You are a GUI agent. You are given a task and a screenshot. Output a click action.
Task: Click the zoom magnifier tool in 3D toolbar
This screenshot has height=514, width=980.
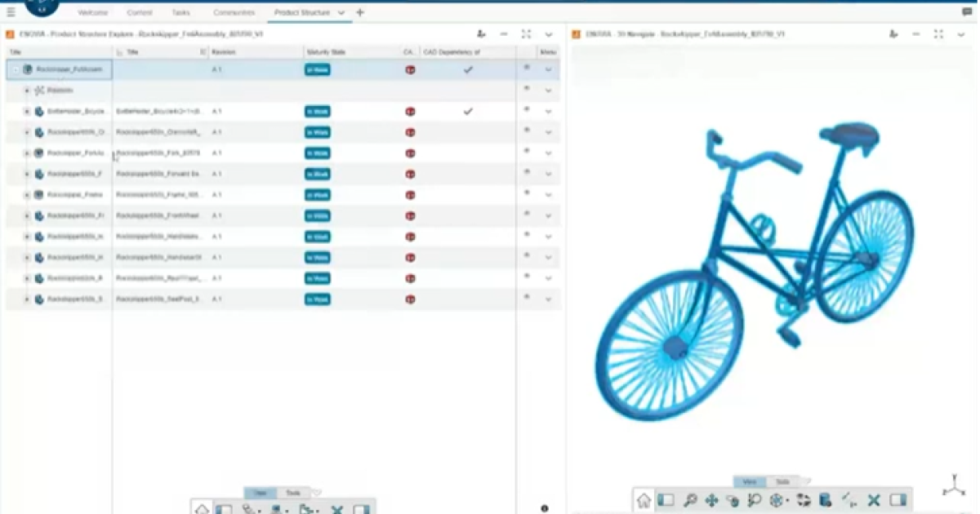690,500
